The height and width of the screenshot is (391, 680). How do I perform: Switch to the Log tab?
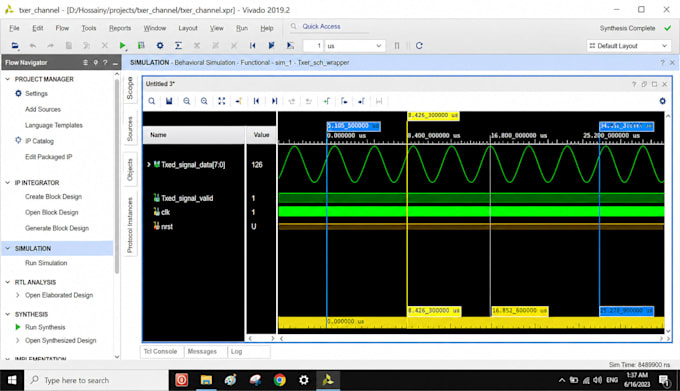[236, 352]
